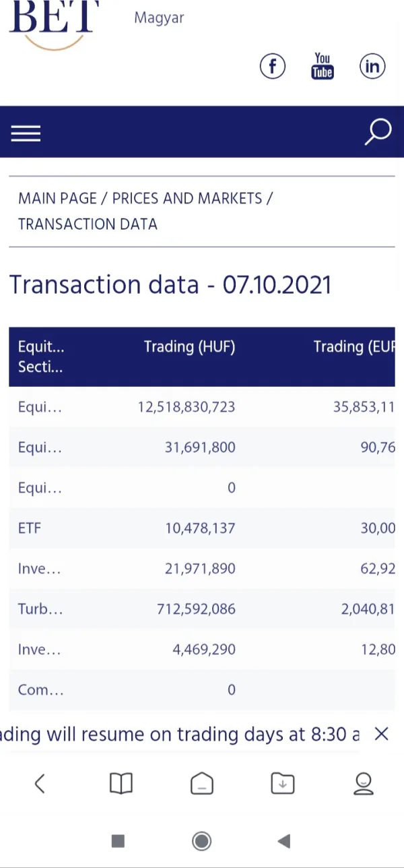The height and width of the screenshot is (868, 404).
Task: Open the Facebook social icon
Action: [x=273, y=66]
